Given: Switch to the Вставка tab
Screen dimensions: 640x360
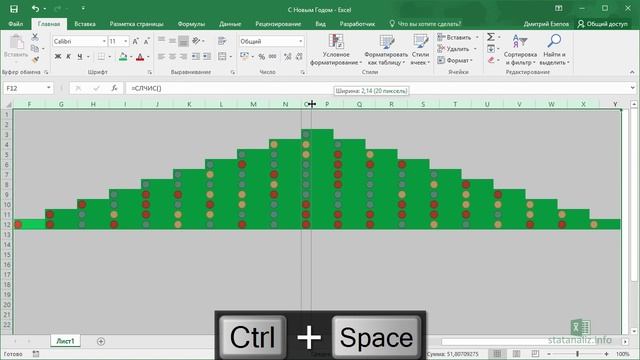Looking at the screenshot, I should point(85,24).
